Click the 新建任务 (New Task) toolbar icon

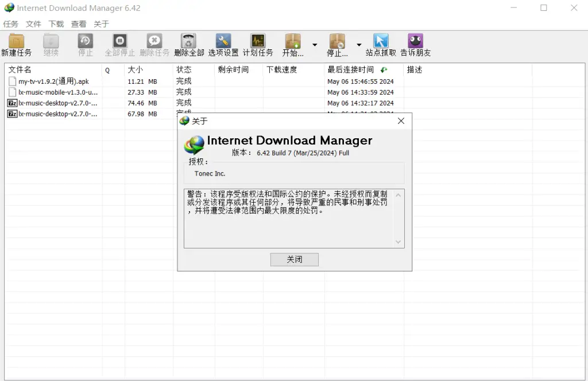[x=16, y=41]
